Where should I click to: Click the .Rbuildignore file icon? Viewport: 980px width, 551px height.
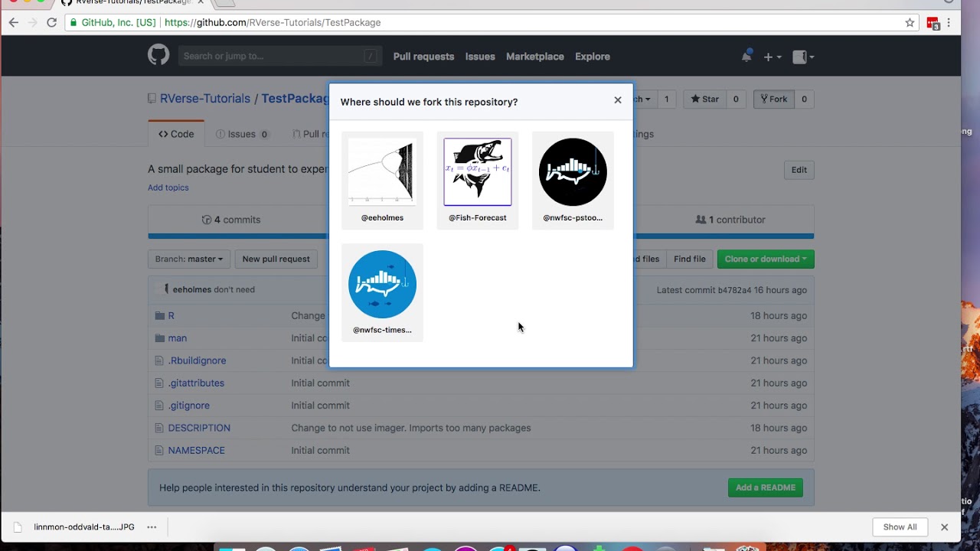(x=159, y=360)
